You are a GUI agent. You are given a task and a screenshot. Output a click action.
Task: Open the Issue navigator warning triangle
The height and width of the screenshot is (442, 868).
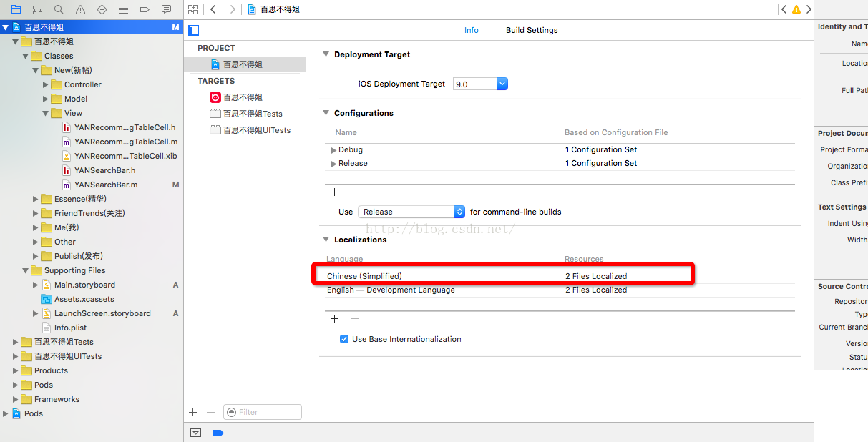tap(80, 9)
